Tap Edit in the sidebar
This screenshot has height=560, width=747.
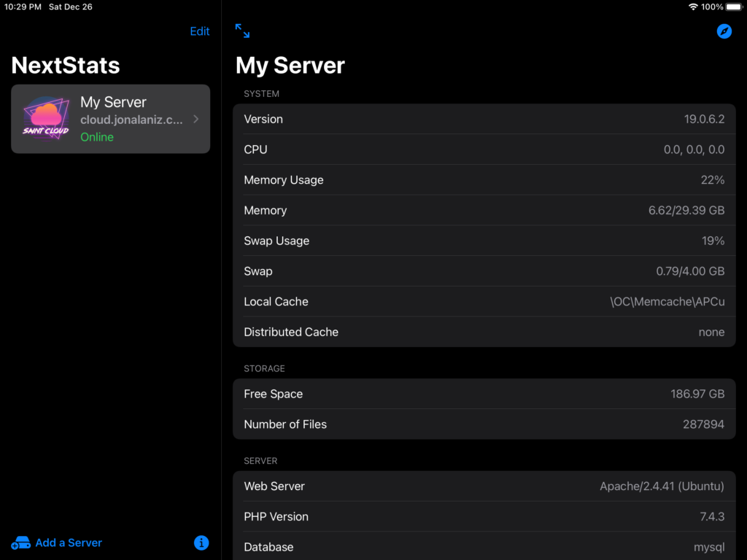tap(200, 31)
